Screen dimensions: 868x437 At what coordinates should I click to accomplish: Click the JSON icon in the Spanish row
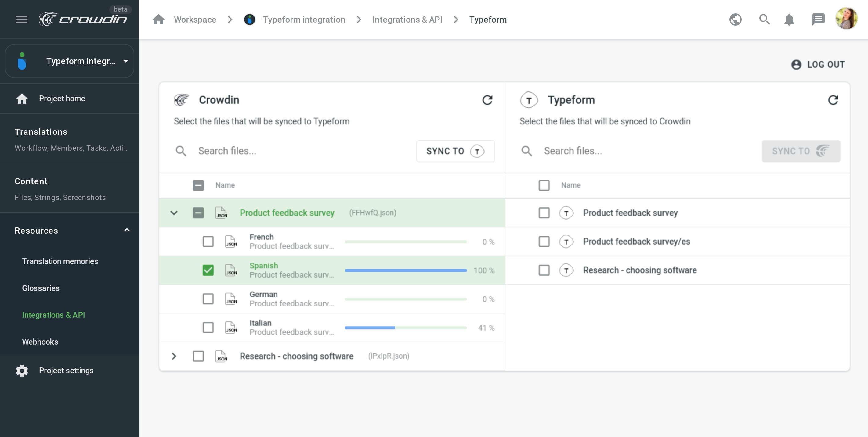coord(231,270)
